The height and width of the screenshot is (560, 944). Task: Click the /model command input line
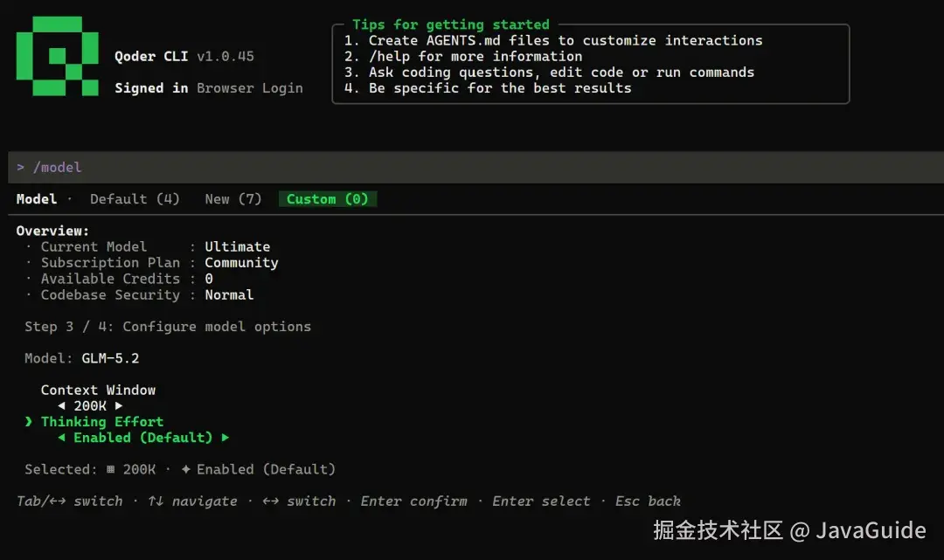pyautogui.click(x=475, y=167)
